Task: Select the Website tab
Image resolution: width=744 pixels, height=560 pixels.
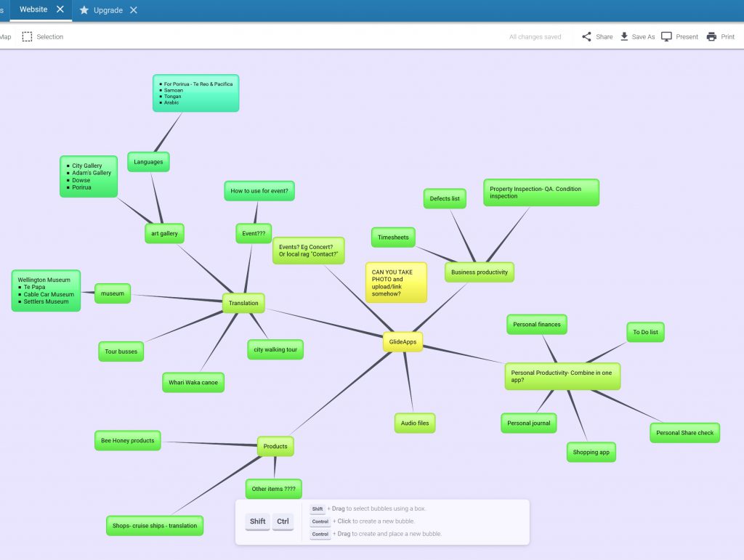Action: [x=33, y=9]
